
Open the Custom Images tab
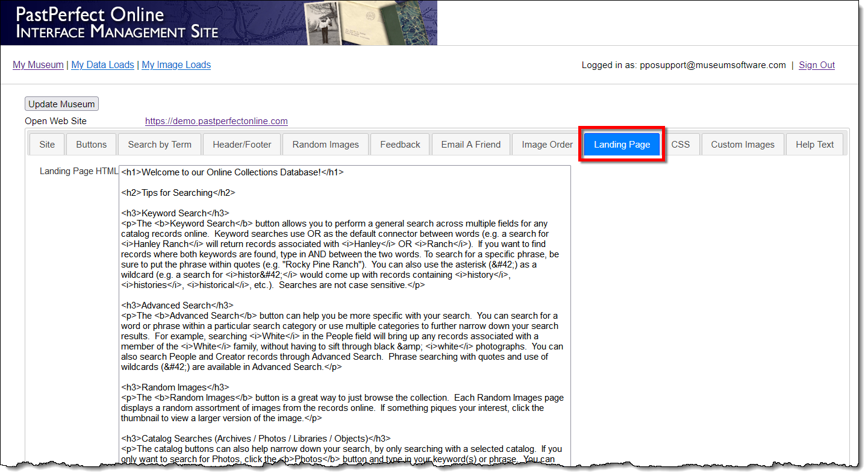pyautogui.click(x=742, y=145)
